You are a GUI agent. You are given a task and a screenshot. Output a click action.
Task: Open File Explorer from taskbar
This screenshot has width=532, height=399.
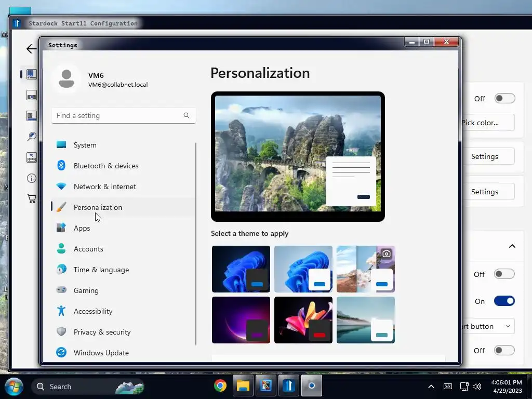(x=243, y=386)
